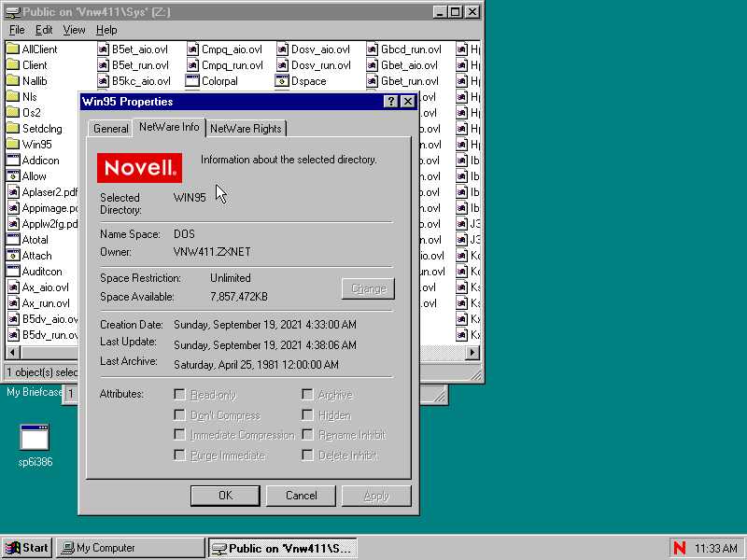Click the left arrow of horizontal scrollbar

coord(12,353)
